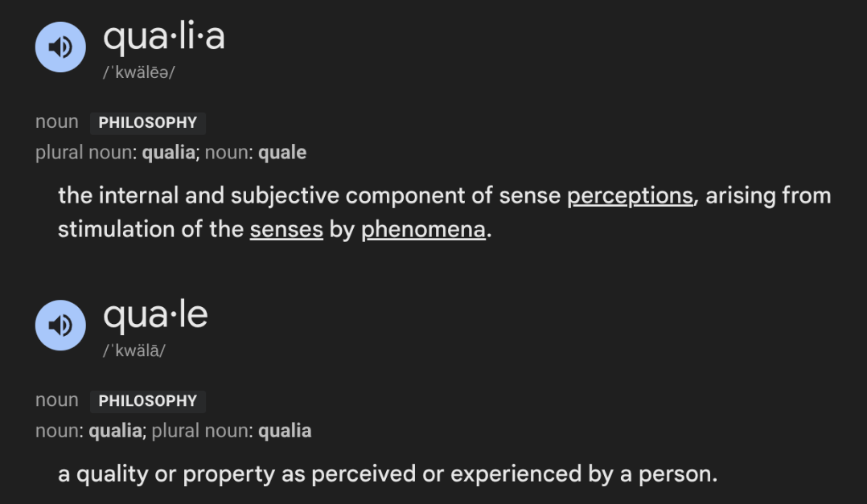Click the /ˈkwälā/ phonetic spelling
Viewport: 867px width, 504px height.
click(x=134, y=351)
